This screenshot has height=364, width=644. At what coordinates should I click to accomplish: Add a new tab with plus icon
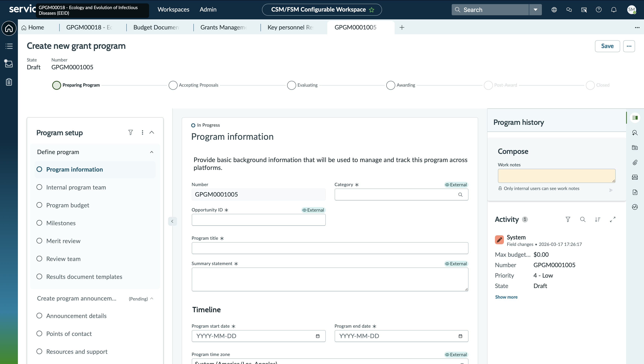pos(402,28)
